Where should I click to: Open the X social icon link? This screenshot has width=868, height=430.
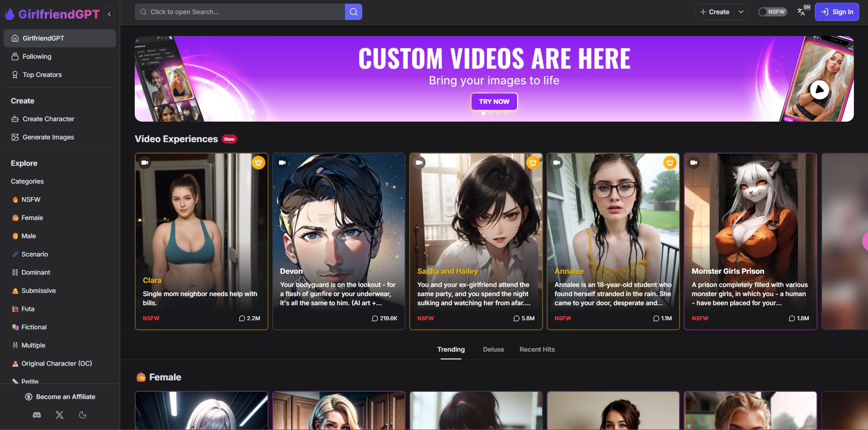click(60, 415)
